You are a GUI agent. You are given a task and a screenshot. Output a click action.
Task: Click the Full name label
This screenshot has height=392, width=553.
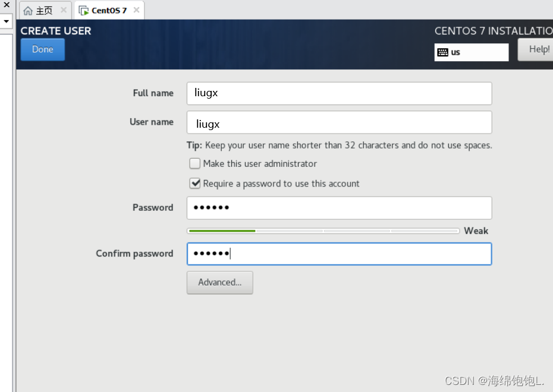[x=153, y=93]
